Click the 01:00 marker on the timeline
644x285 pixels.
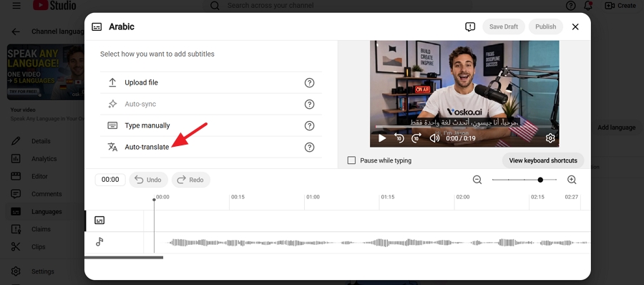[x=313, y=197]
